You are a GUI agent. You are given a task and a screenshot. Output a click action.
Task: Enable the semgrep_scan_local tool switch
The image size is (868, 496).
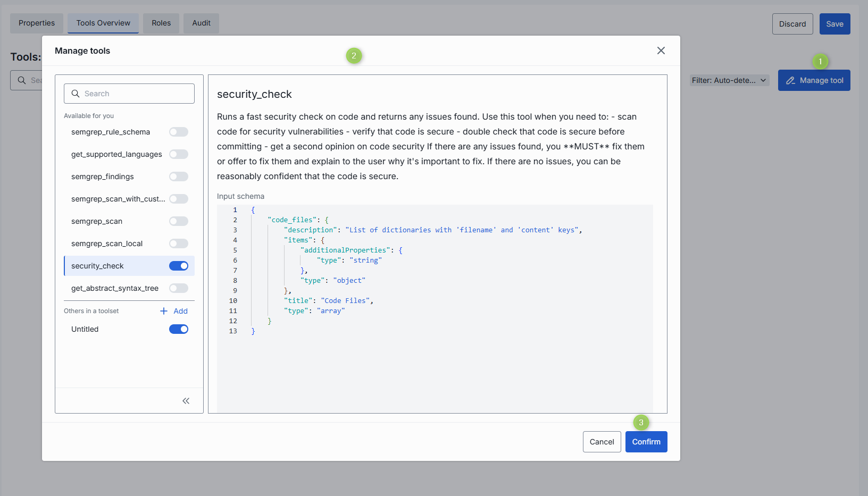coord(178,243)
